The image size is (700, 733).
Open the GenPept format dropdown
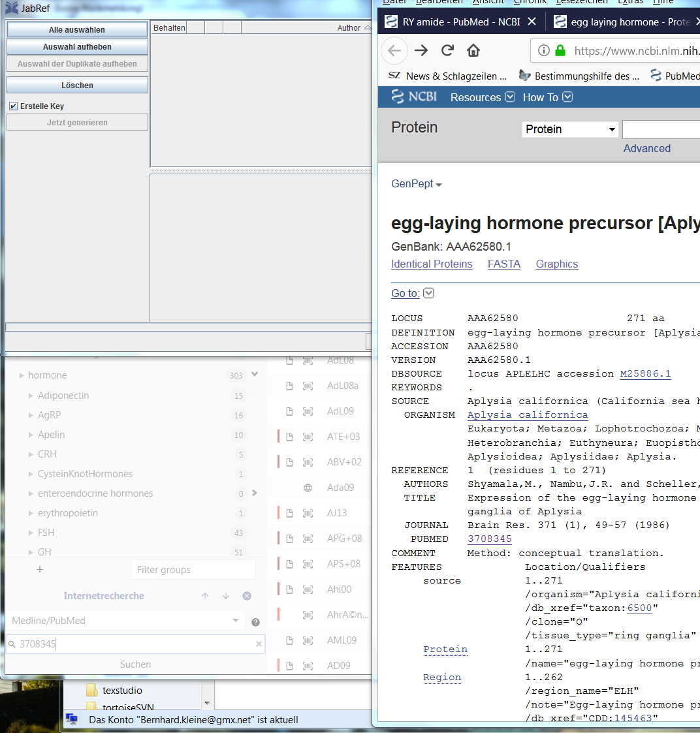coord(416,183)
